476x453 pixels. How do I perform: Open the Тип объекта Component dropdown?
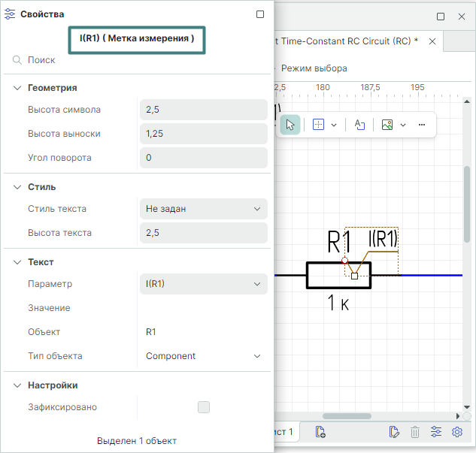click(x=203, y=356)
